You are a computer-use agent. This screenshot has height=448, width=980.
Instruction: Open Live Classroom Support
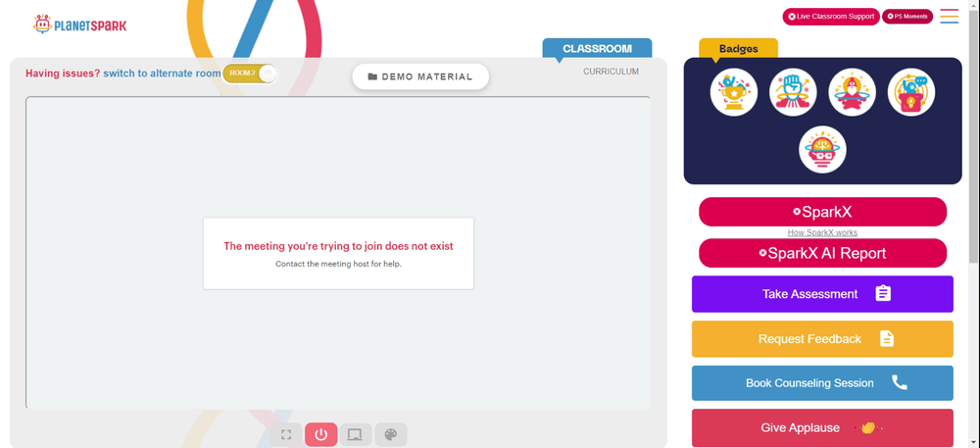(831, 17)
